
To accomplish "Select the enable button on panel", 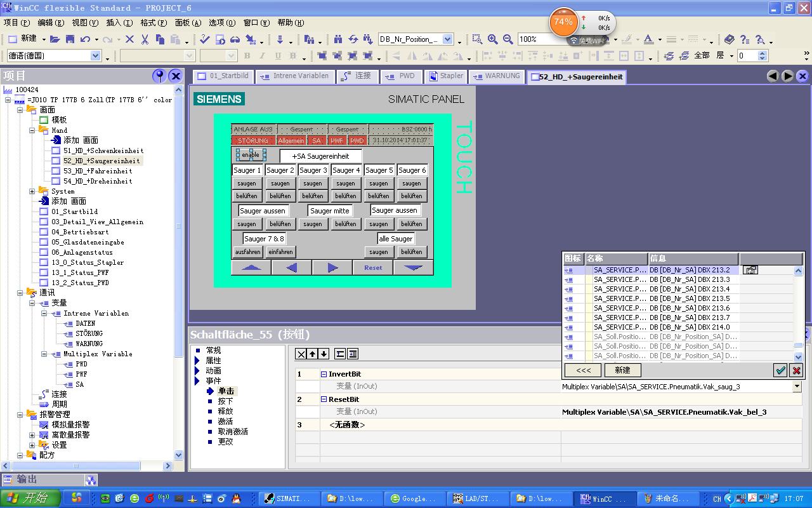I will coord(251,155).
